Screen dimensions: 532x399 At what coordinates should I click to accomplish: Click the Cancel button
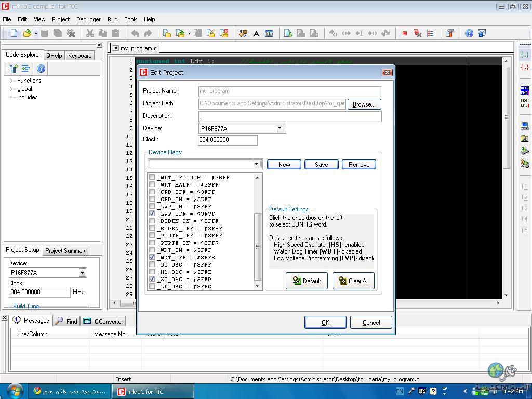[x=371, y=322]
